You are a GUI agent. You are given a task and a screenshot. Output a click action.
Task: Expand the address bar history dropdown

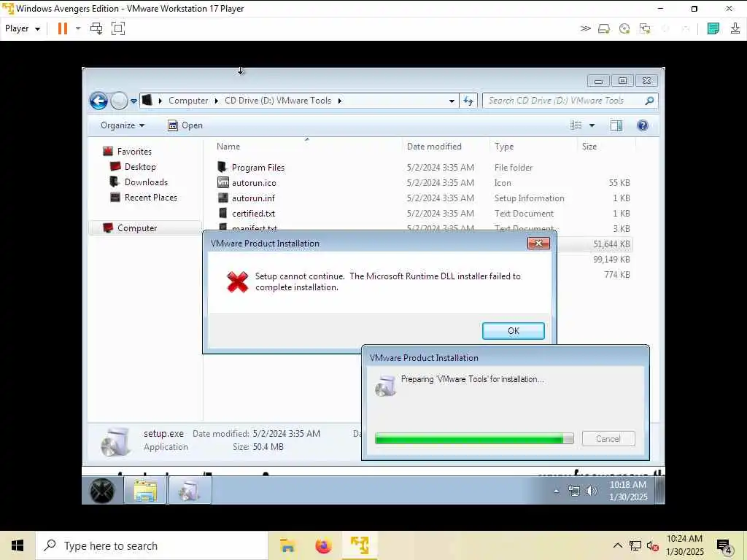click(x=451, y=101)
